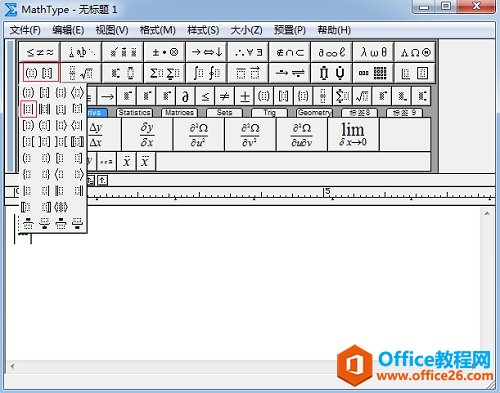Open the integral templates palette
Screen dimensions: 500x393
206,73
